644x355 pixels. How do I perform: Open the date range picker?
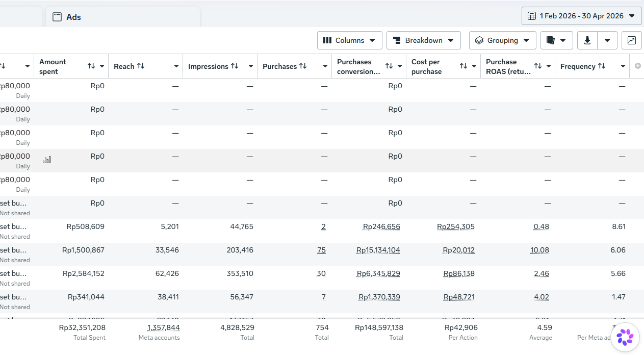click(581, 16)
